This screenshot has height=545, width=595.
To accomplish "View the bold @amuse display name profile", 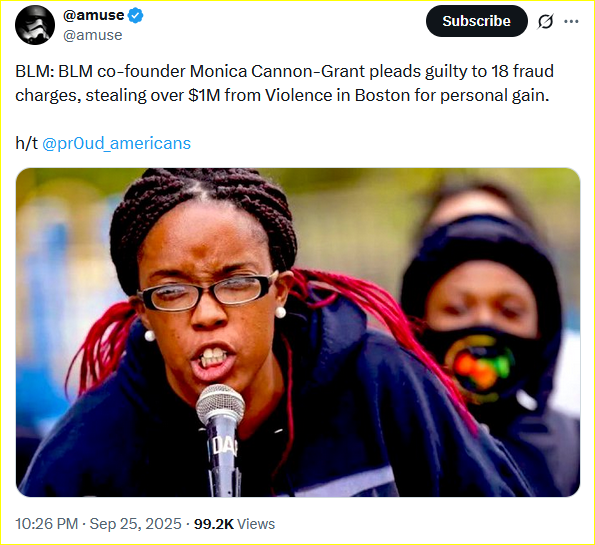I will point(93,15).
